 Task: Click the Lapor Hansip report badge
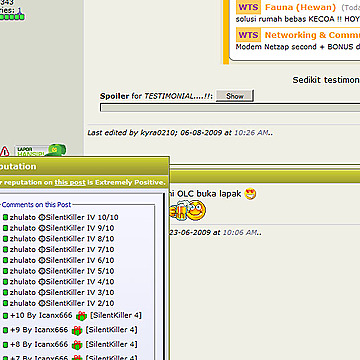click(40, 150)
